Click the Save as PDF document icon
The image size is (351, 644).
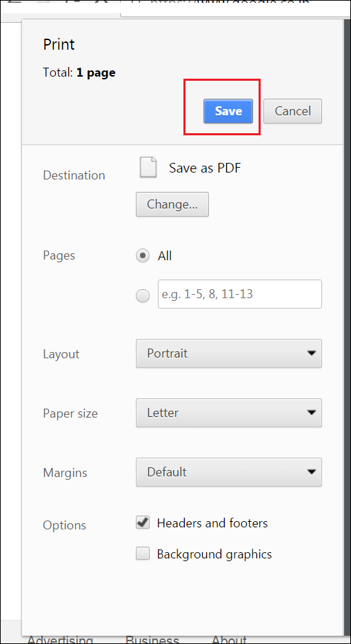(148, 167)
